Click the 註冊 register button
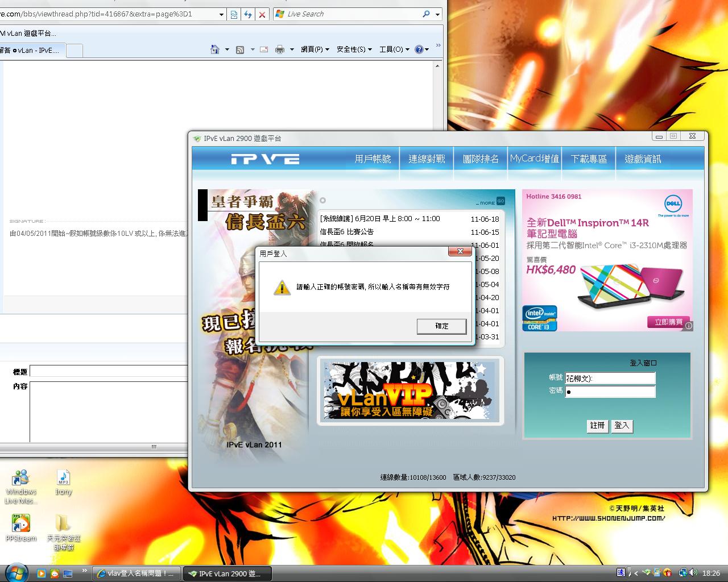728x582 pixels. (597, 426)
